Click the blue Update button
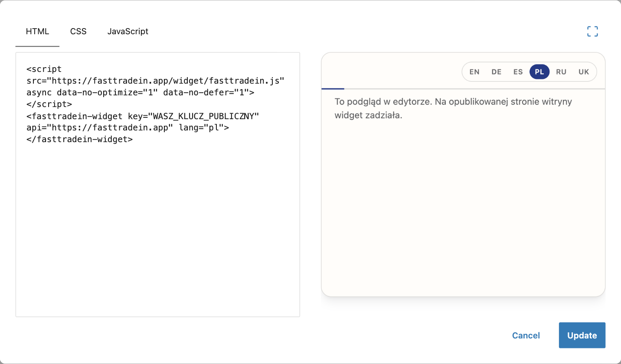This screenshot has height=364, width=621. click(582, 335)
